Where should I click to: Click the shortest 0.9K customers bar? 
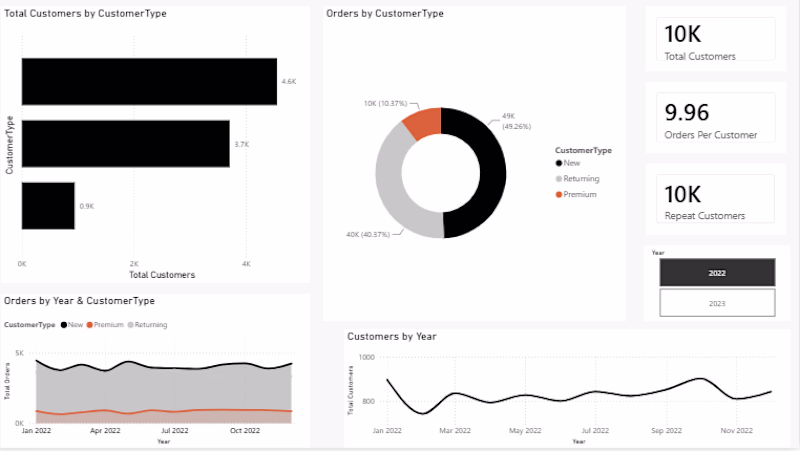[x=48, y=206]
